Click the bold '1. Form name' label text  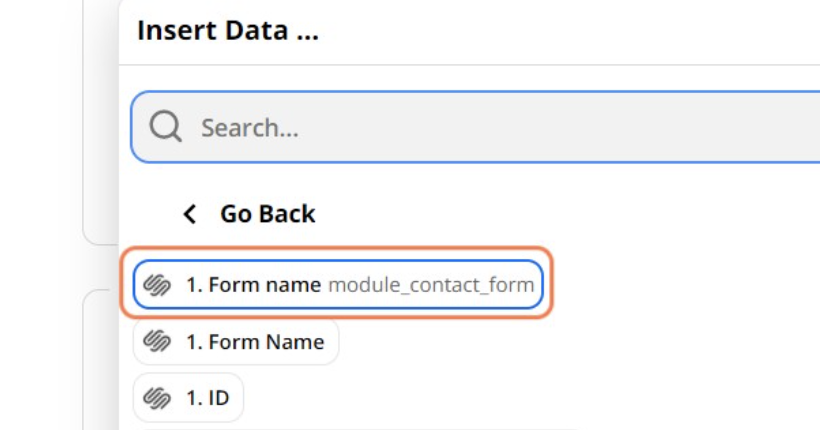pos(253,285)
